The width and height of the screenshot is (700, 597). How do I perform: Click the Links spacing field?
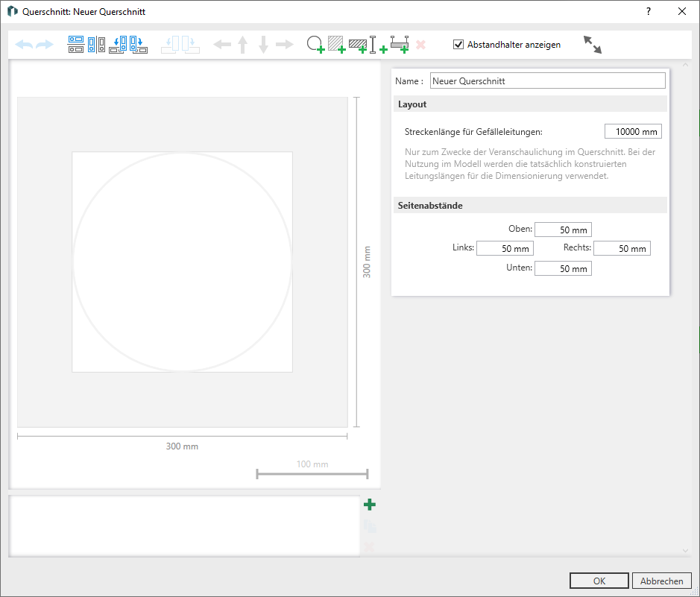point(505,248)
